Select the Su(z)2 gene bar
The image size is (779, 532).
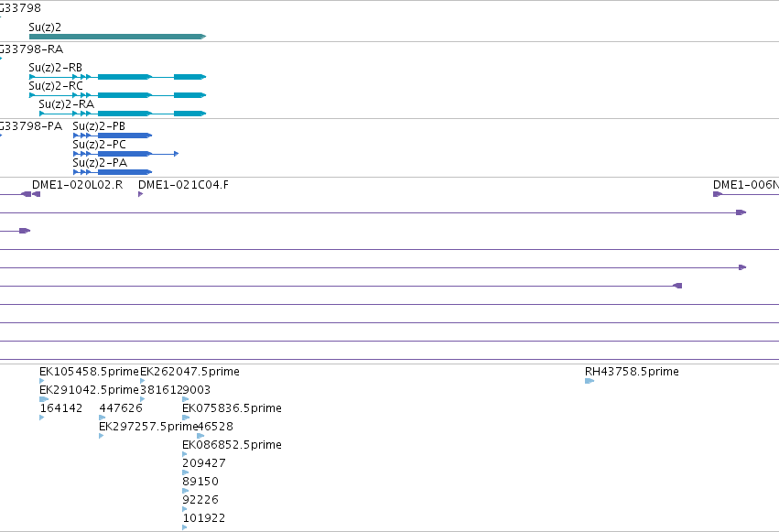118,37
